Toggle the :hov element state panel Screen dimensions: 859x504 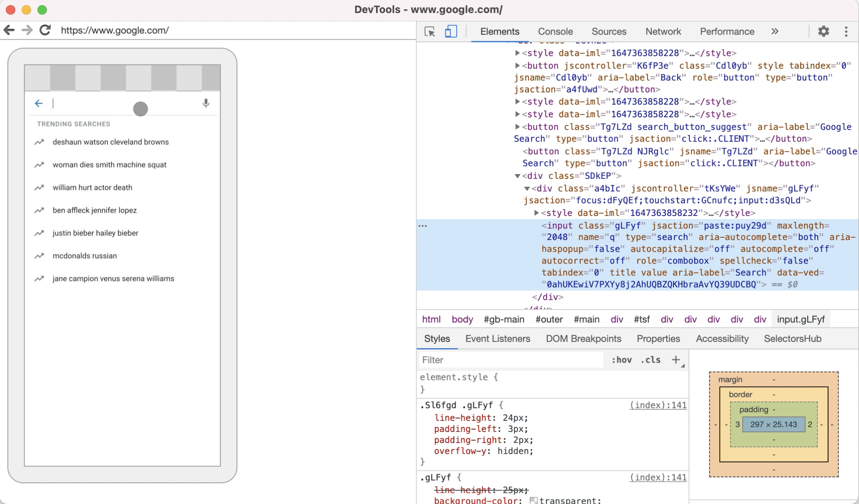click(621, 360)
